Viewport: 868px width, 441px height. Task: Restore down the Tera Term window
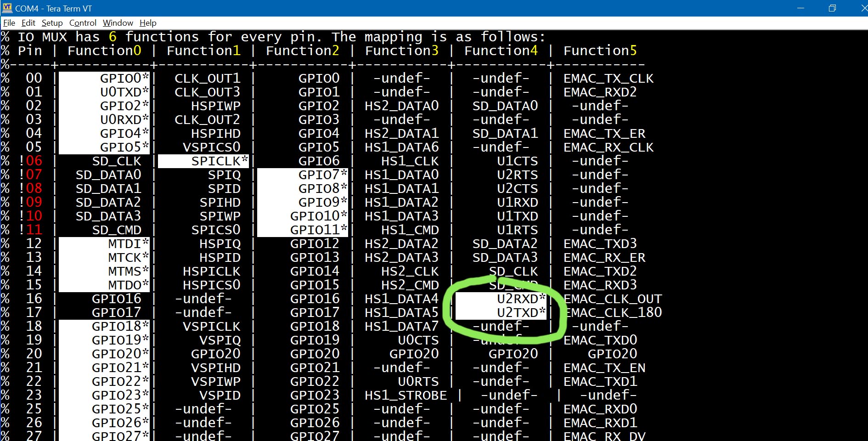coord(832,8)
